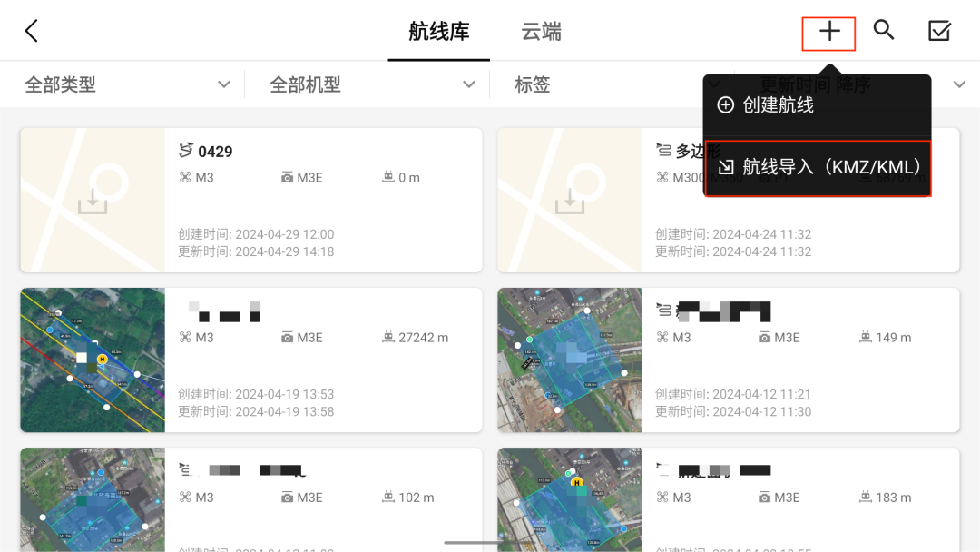Enable multi-select checkbox icon
Screen dimensions: 980x552
(939, 31)
